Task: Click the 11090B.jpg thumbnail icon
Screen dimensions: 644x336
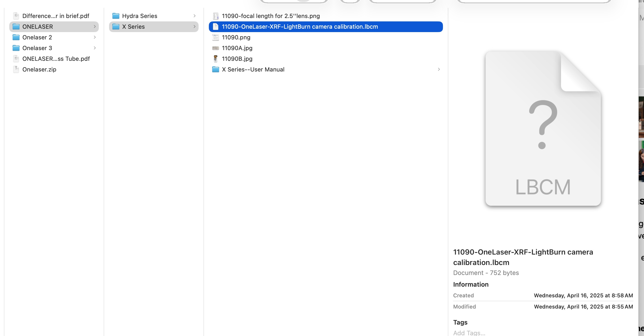Action: pyautogui.click(x=215, y=59)
